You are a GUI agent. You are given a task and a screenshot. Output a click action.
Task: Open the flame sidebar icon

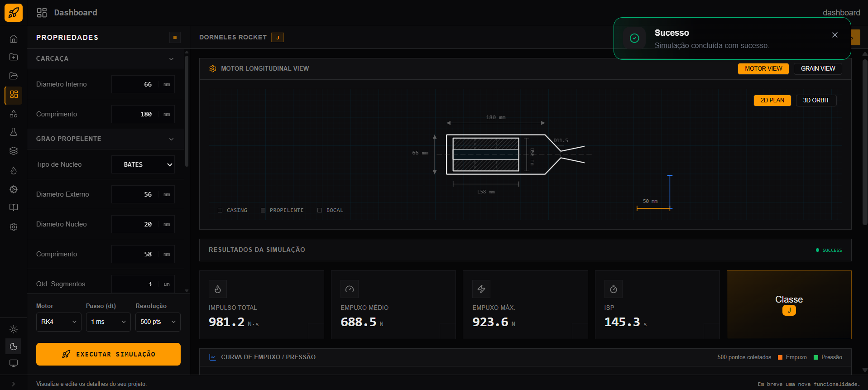pyautogui.click(x=14, y=170)
